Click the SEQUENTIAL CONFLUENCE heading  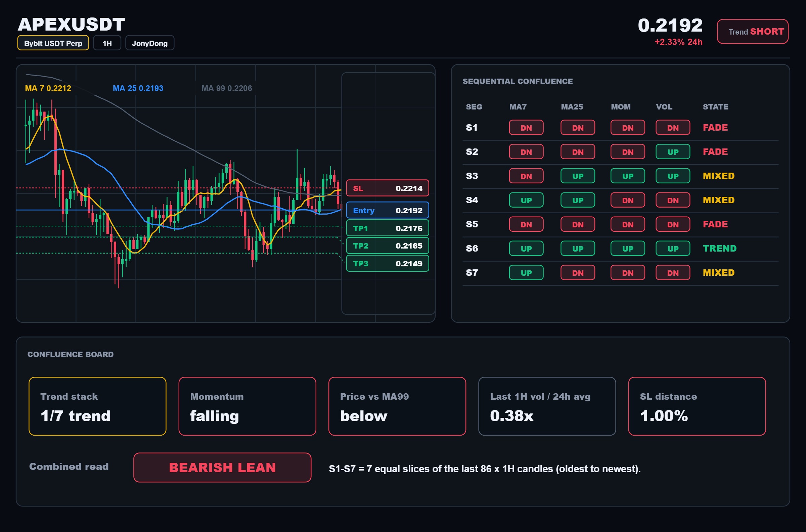(518, 81)
